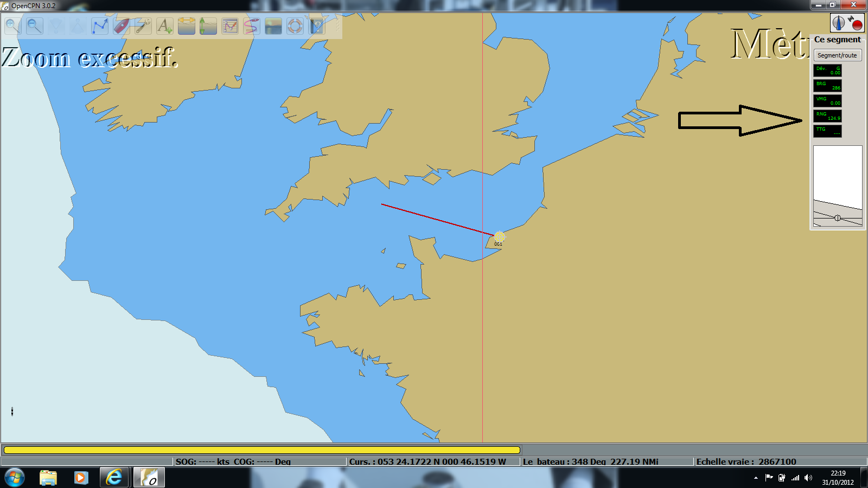
Task: Change color scheme with sunset icon
Action: click(x=273, y=25)
